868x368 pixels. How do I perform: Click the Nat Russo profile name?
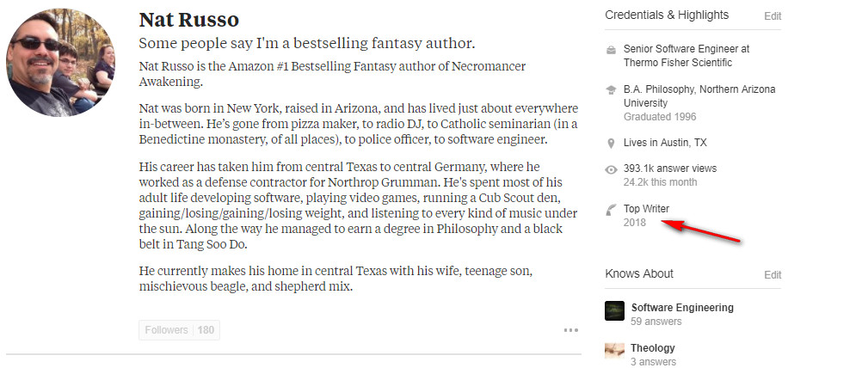(188, 20)
